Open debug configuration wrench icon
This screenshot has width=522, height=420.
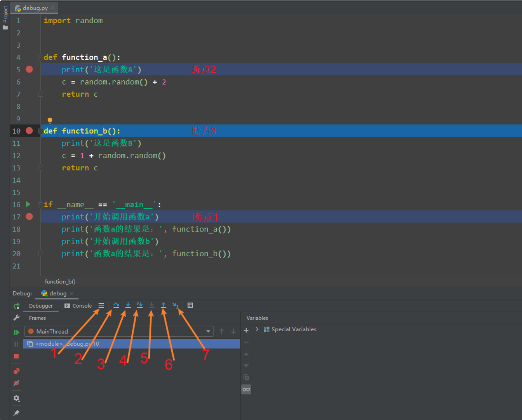coord(16,318)
